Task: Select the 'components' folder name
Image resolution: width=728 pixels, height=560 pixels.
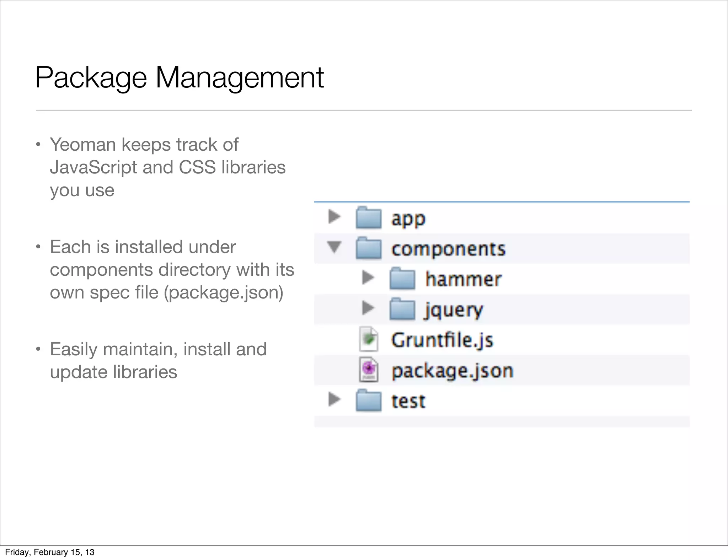Action: [448, 249]
